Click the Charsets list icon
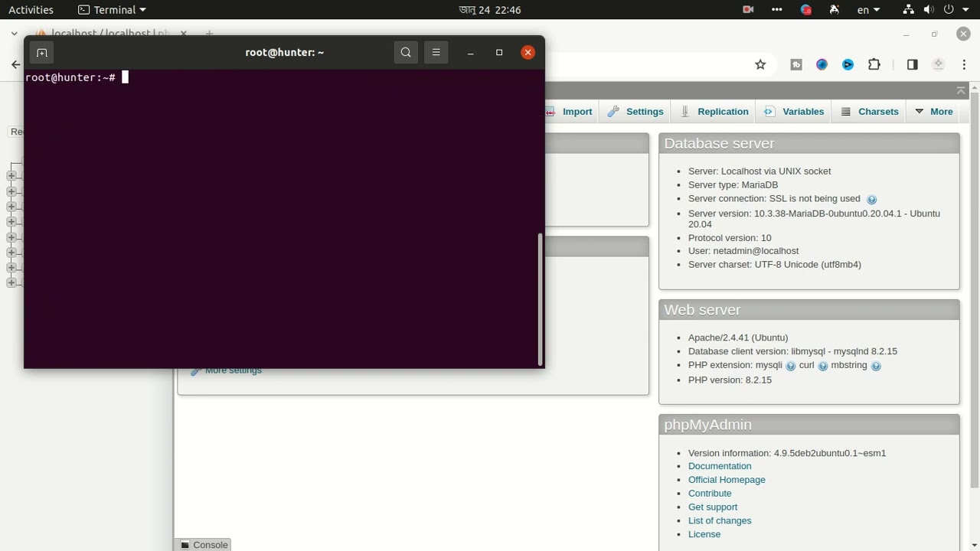This screenshot has width=980, height=551. click(x=846, y=112)
